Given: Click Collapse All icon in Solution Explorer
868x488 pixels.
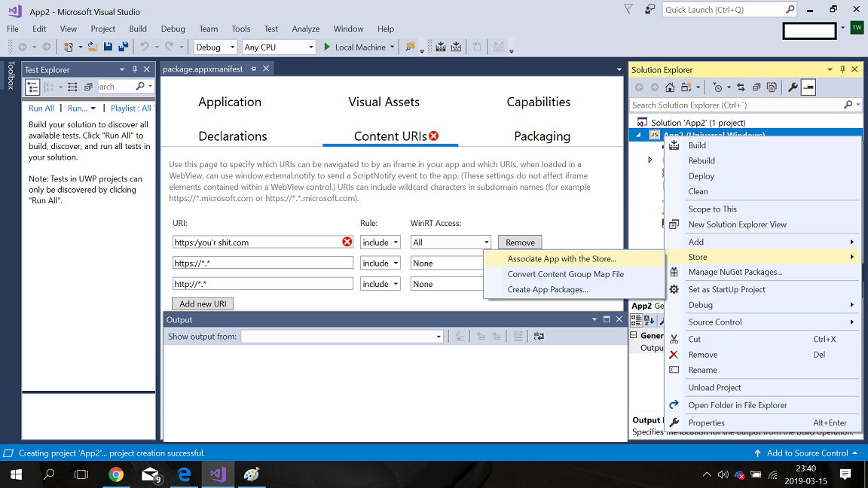Looking at the screenshot, I should pos(756,87).
